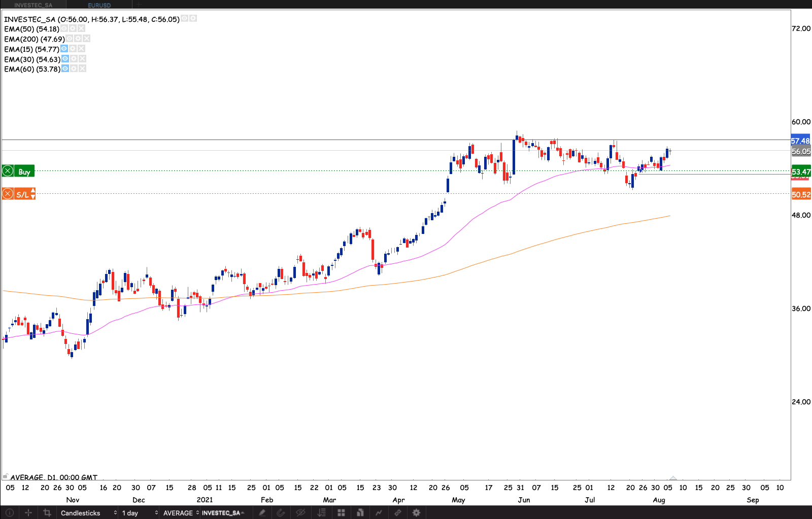
Task: Open the info icon in bottom toolbar
Action: point(9,512)
